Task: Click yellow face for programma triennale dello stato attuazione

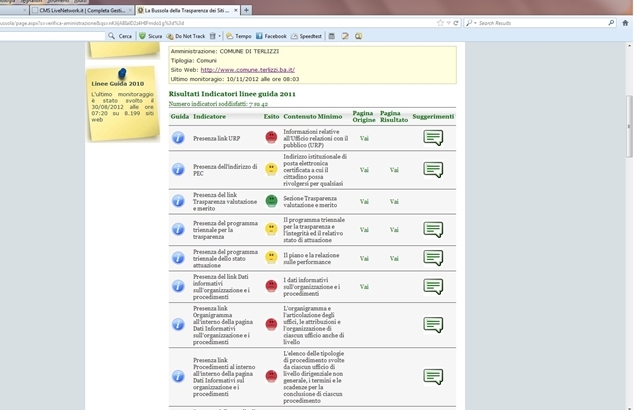Action: pos(271,257)
